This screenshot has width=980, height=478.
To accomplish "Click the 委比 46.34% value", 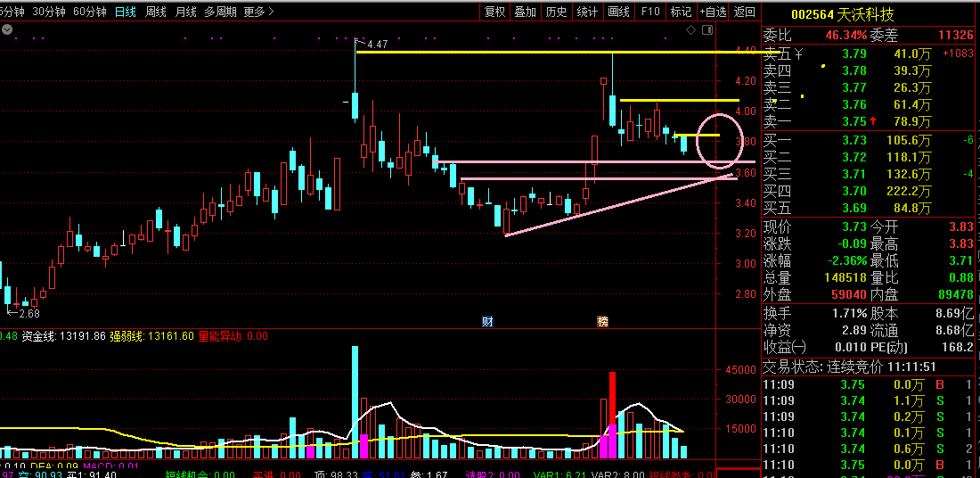I will [x=846, y=35].
